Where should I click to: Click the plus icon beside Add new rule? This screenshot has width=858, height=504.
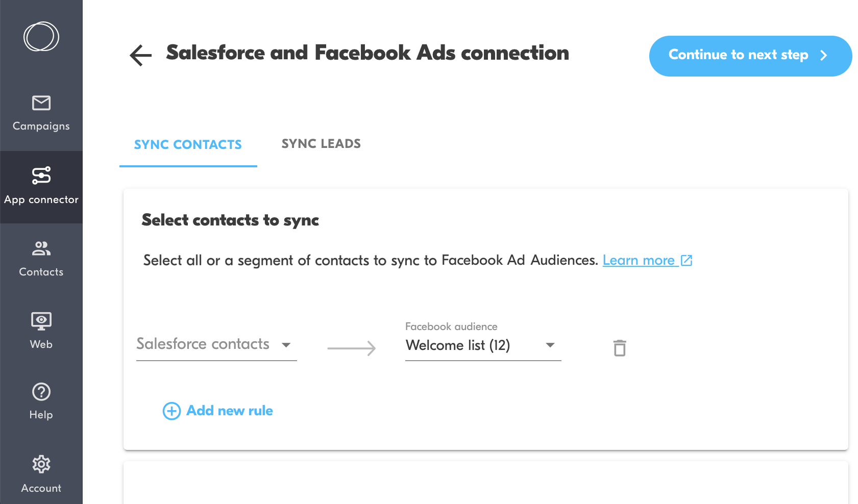[171, 411]
